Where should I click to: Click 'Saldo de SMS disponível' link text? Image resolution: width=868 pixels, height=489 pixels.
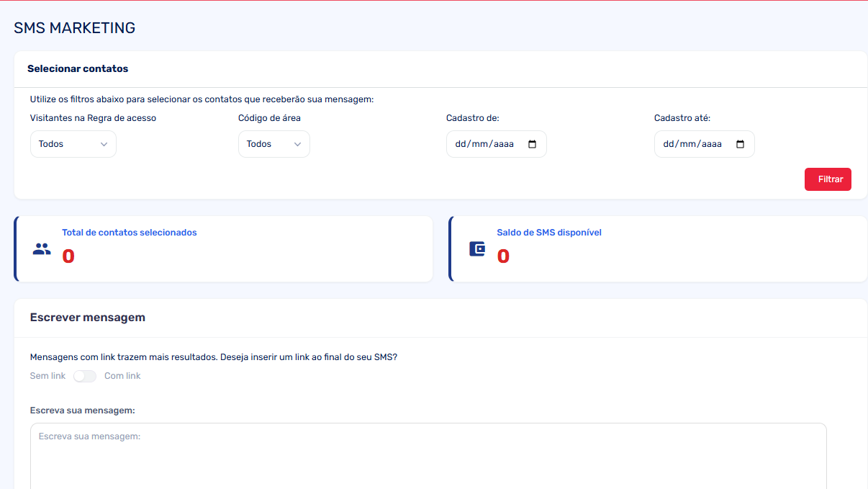pos(548,233)
